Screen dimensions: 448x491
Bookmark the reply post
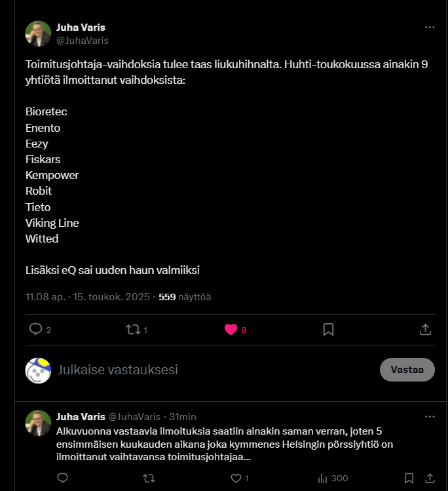409,479
